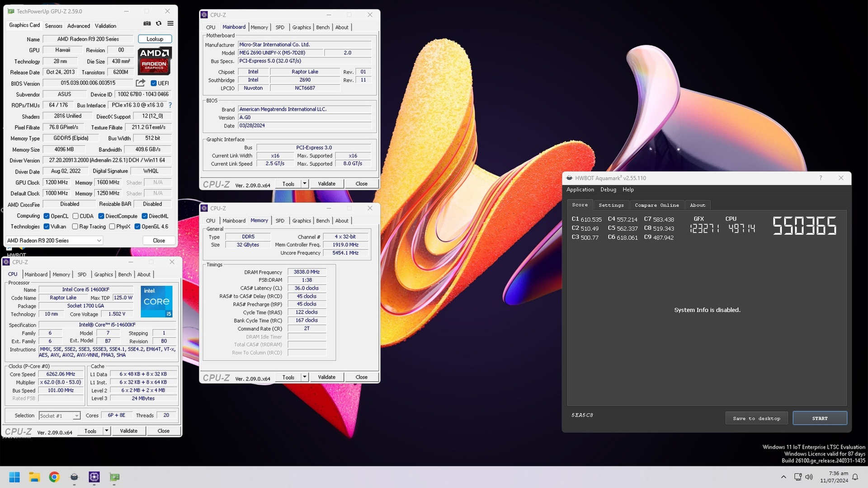This screenshot has height=488, width=868.
Task: Expand Tools dropdown arrow in CPU-Z Memory window
Action: pos(305,377)
